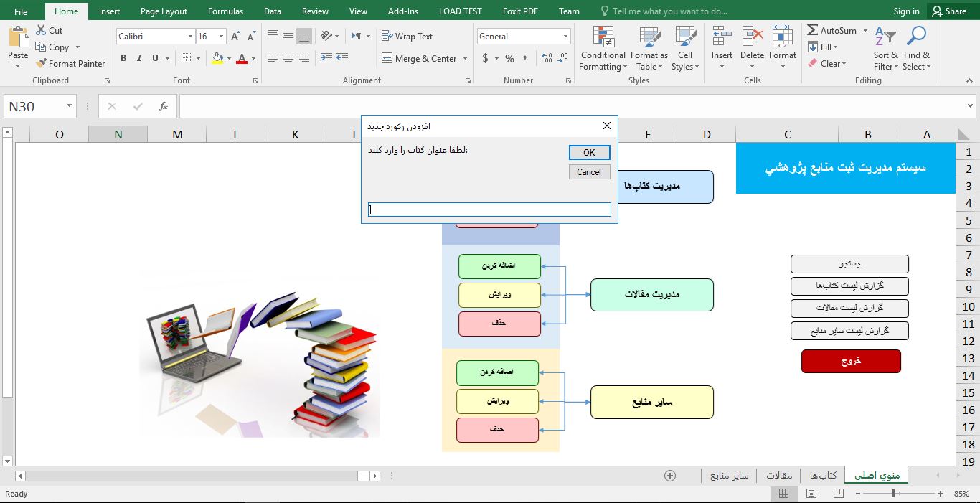
Task: Expand the font name dropdown showing Calibri
Action: 191,37
